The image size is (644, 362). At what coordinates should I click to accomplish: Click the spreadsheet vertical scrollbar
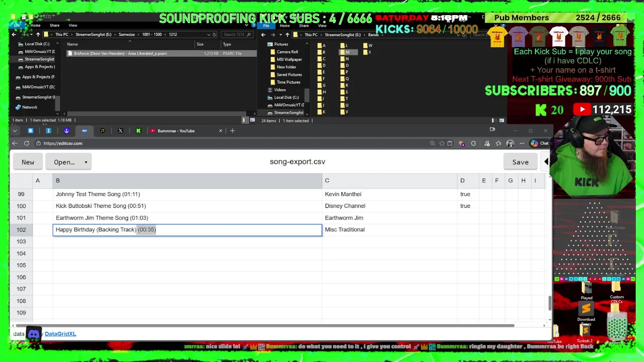[549, 303]
